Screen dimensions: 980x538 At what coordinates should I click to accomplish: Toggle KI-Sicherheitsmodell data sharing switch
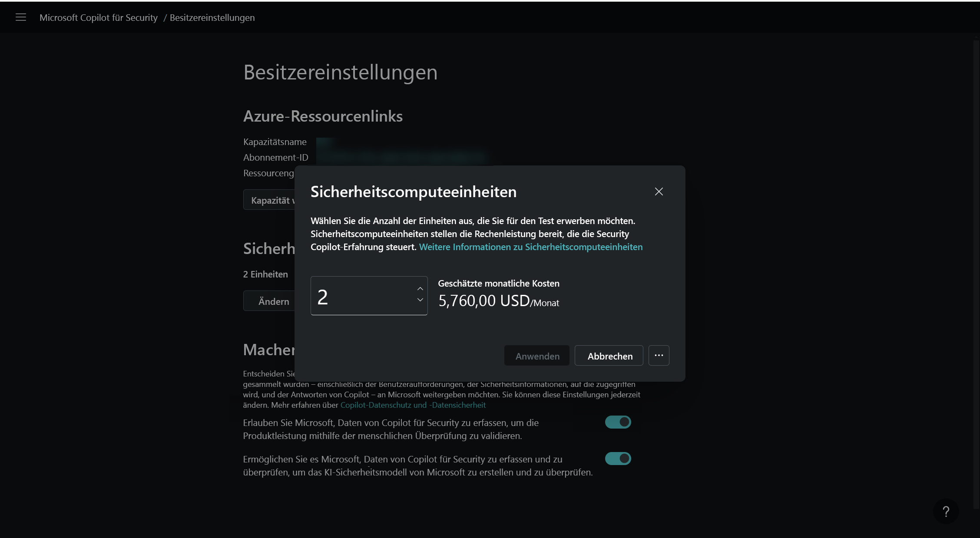tap(618, 459)
